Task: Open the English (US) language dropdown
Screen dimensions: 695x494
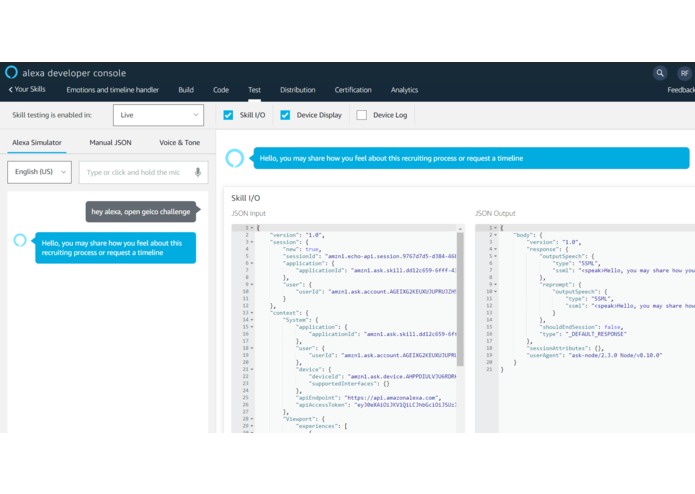Action: 39,172
